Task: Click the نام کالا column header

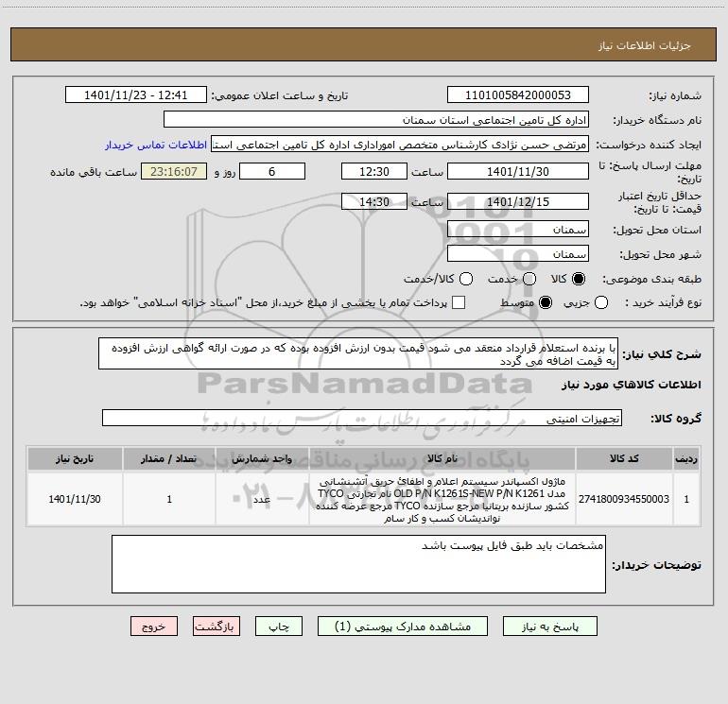Action: coord(442,458)
